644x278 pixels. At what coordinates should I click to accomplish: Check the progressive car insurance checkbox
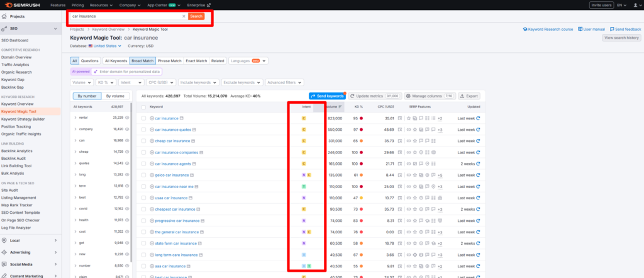(143, 221)
